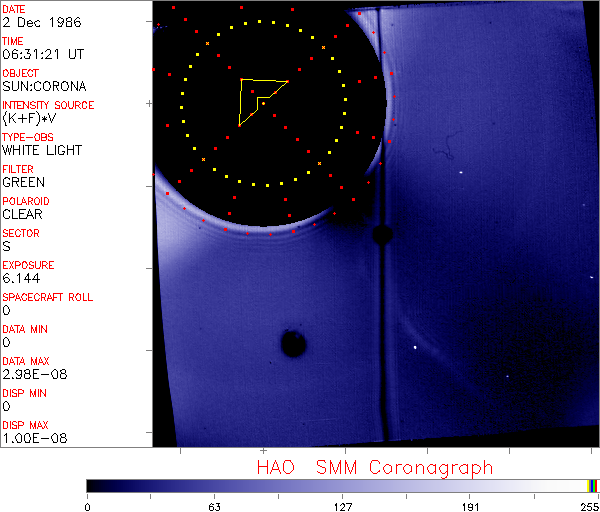Click the colorbar tick label 191

(x=470, y=507)
